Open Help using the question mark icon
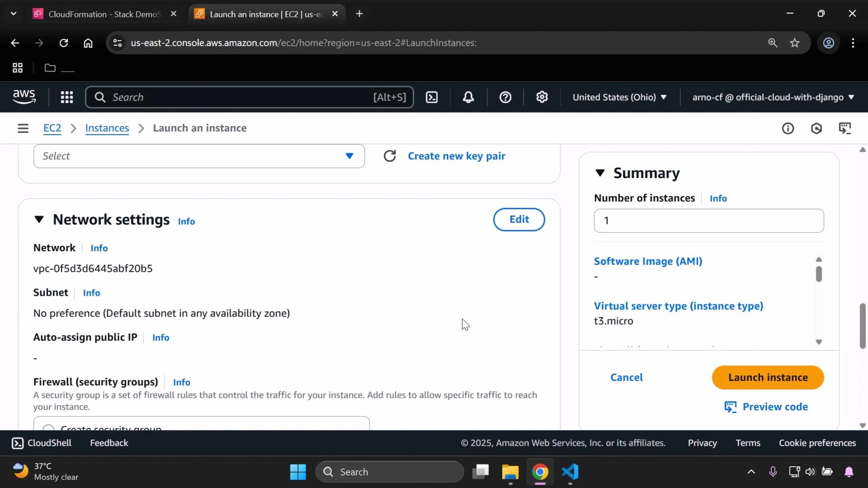Screen dimensions: 868x488 pyautogui.click(x=505, y=97)
